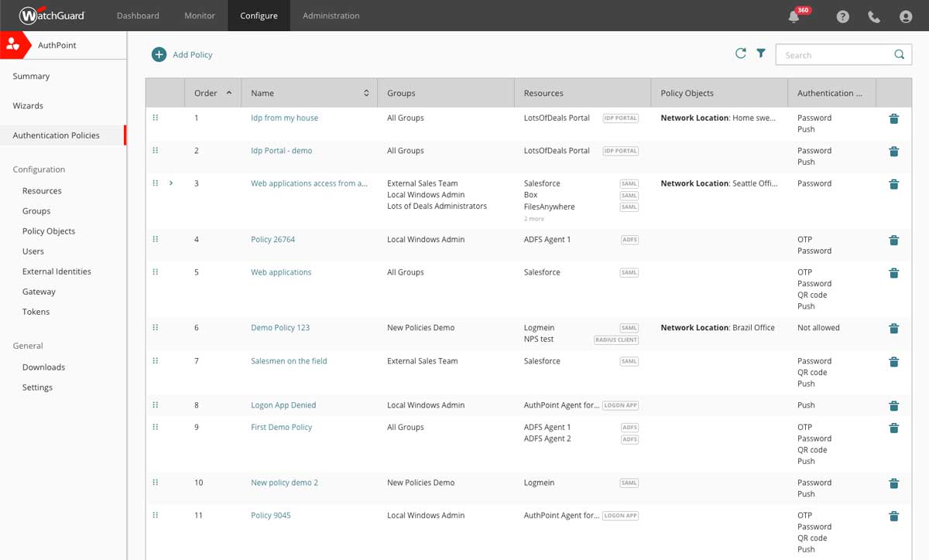Delete the Idp from my house policy
Image resolution: width=929 pixels, height=560 pixels.
[893, 118]
